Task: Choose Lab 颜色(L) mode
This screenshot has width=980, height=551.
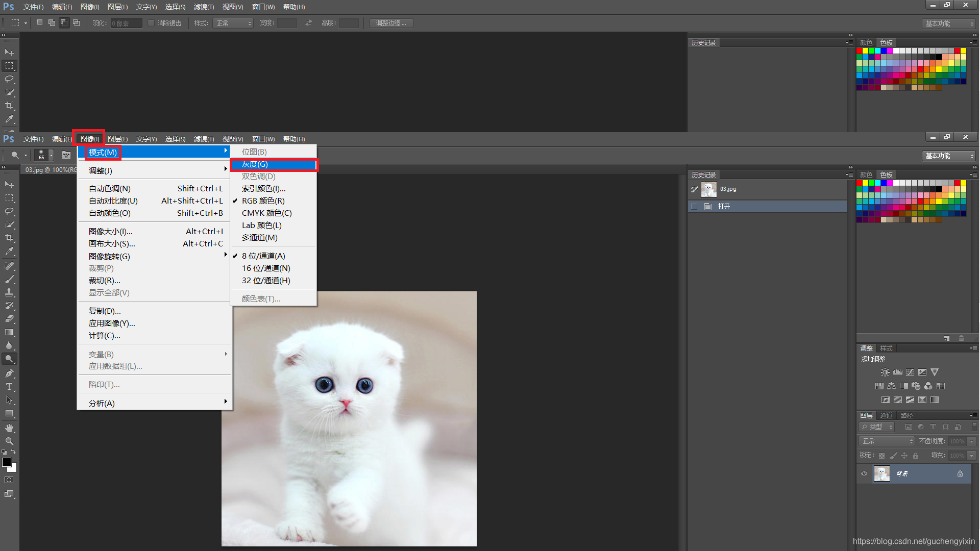Action: [x=274, y=226]
